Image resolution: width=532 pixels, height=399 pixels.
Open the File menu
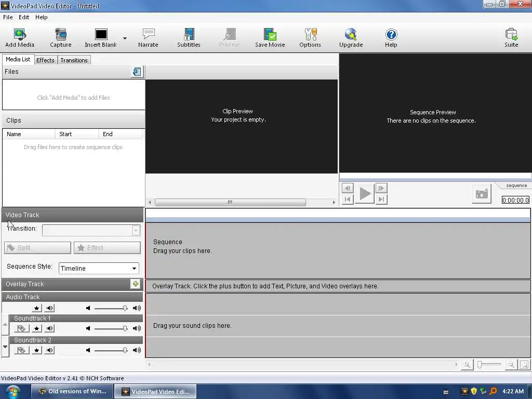click(x=8, y=17)
